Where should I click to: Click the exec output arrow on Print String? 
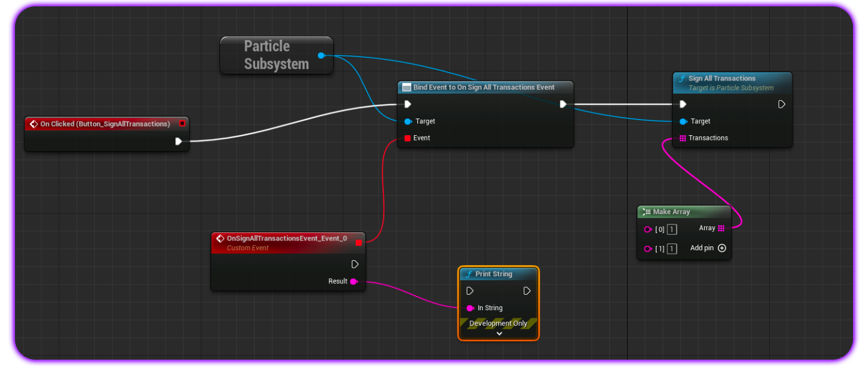click(x=527, y=291)
